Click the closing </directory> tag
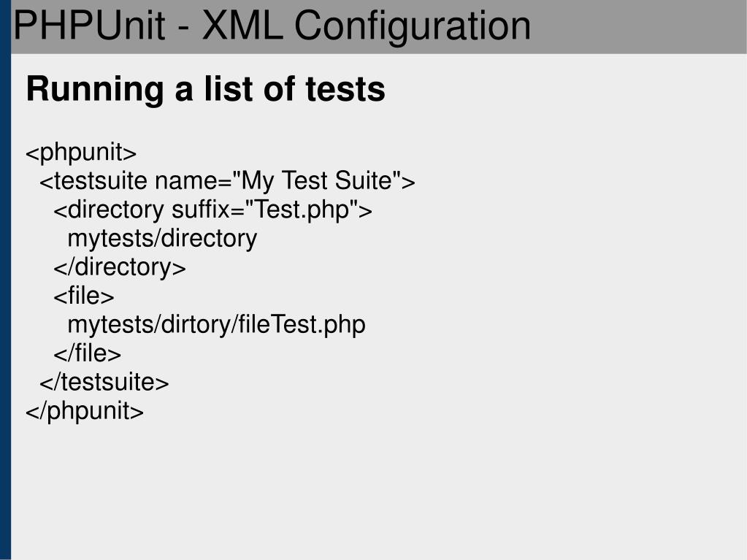Image resolution: width=747 pixels, height=560 pixels. pos(120,267)
